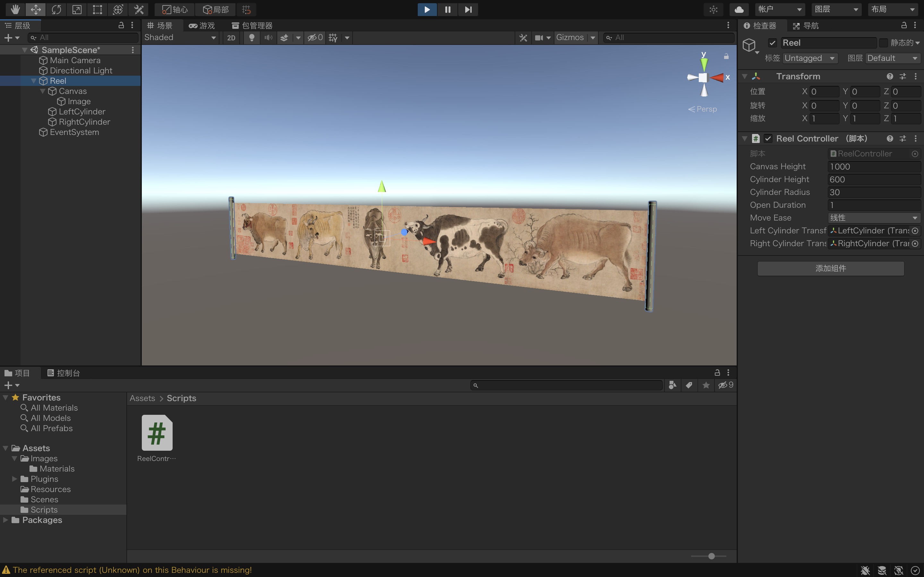Adjust the project icon size slider
Screen dimensions: 924x577
pyautogui.click(x=711, y=556)
